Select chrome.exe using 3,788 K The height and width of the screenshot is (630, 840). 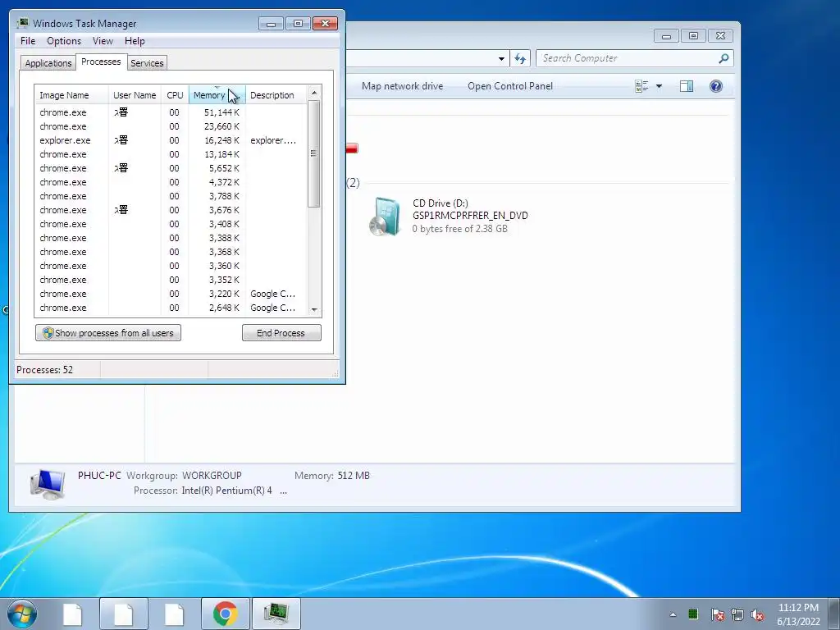[171, 196]
